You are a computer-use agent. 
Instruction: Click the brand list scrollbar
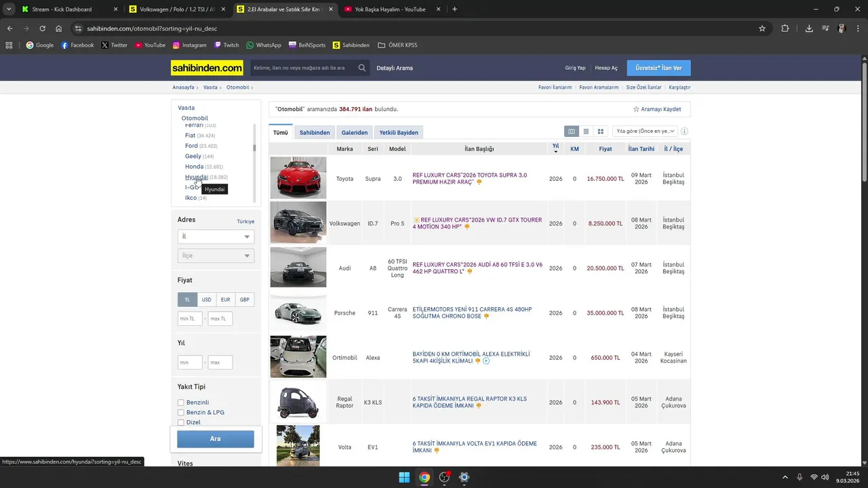coord(255,147)
